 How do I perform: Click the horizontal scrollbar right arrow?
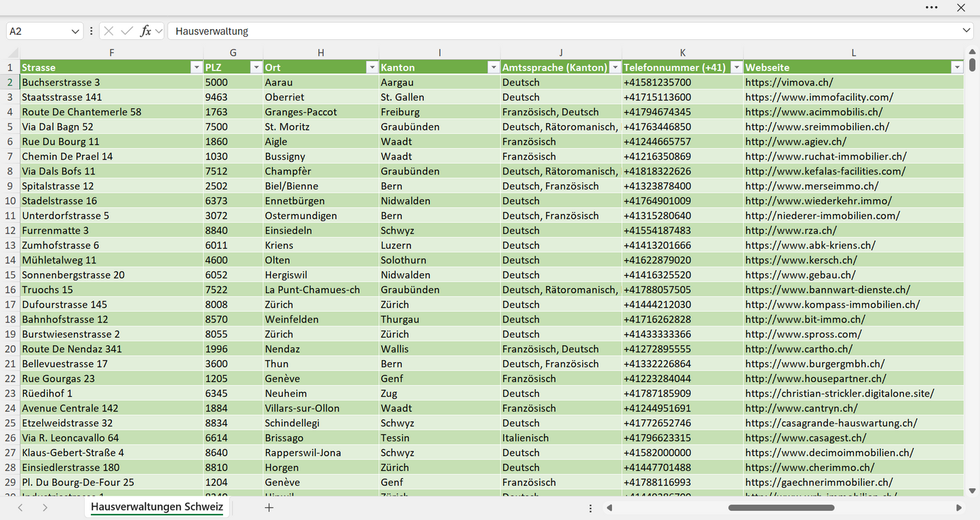959,508
